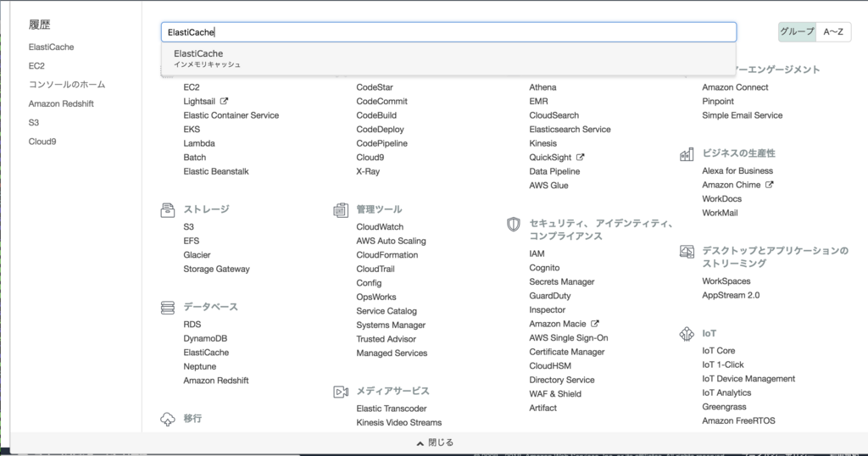Switch to A〜Z view
Screen dimensions: 868x456
tap(833, 31)
